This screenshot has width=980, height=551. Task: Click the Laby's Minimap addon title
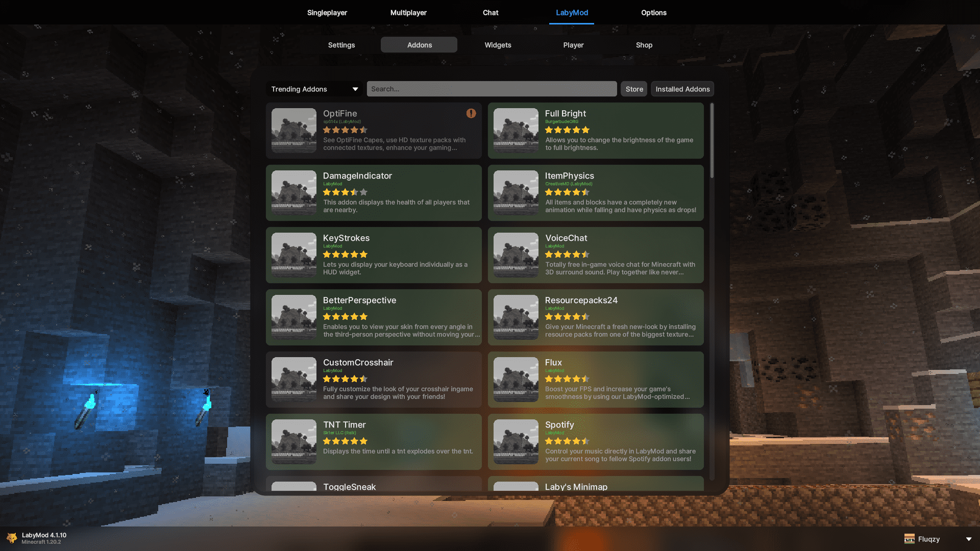click(x=576, y=487)
